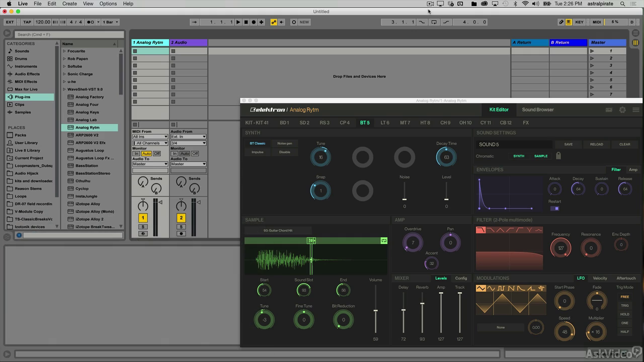The width and height of the screenshot is (644, 362).
Task: Select the exponential LFO waveform
Action: pyautogui.click(x=521, y=288)
